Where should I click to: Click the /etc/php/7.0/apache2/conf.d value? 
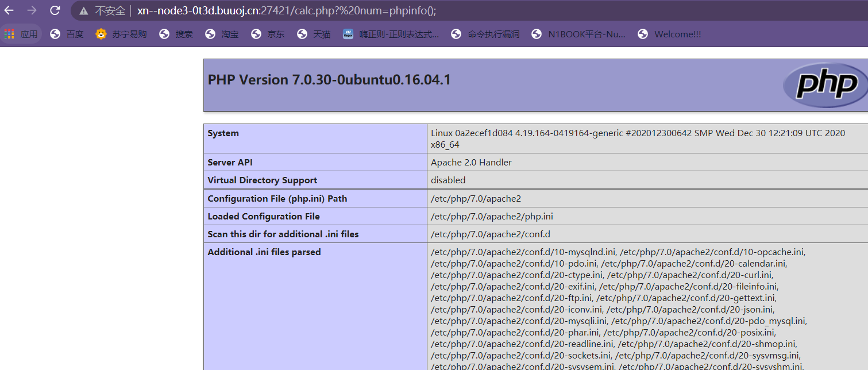(x=490, y=234)
